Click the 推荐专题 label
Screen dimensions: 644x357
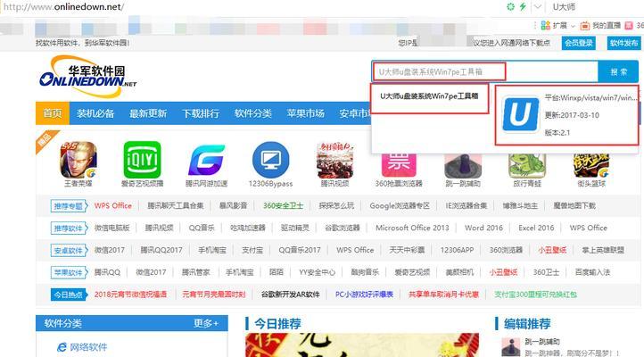coord(69,206)
